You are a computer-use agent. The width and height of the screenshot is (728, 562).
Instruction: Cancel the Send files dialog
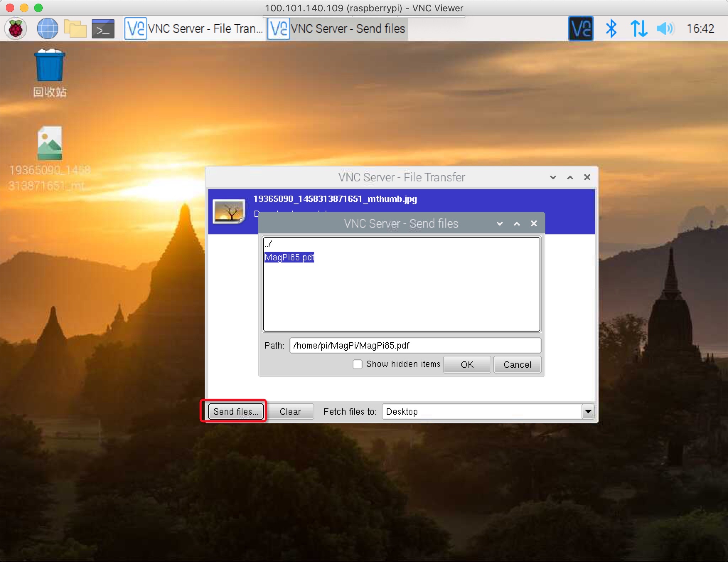[x=517, y=365]
